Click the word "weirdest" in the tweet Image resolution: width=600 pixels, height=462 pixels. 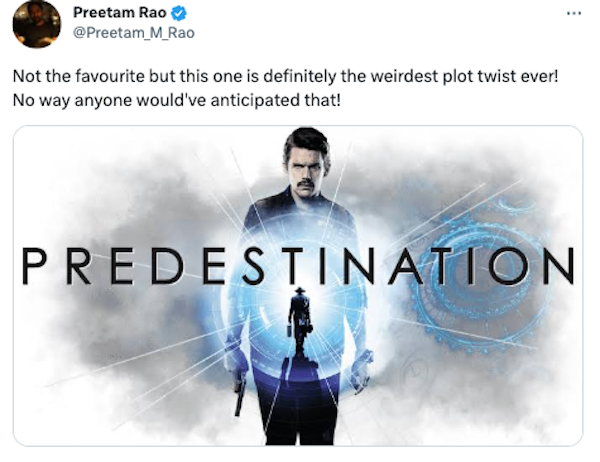pos(387,78)
